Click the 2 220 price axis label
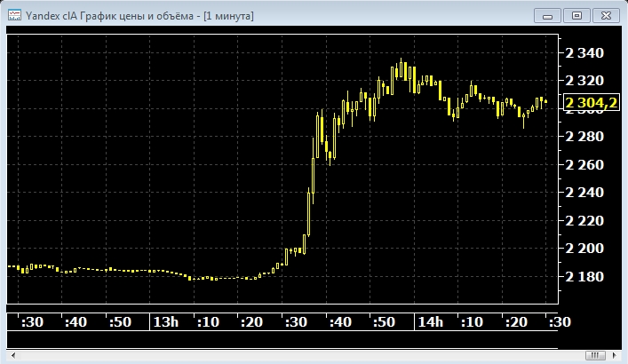This screenshot has height=364, width=628. pos(584,220)
